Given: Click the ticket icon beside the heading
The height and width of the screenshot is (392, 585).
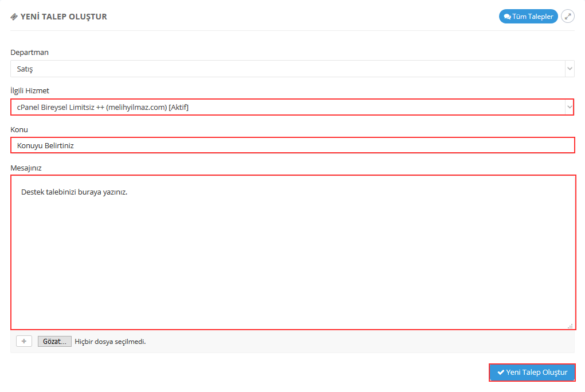Looking at the screenshot, I should pyautogui.click(x=14, y=17).
